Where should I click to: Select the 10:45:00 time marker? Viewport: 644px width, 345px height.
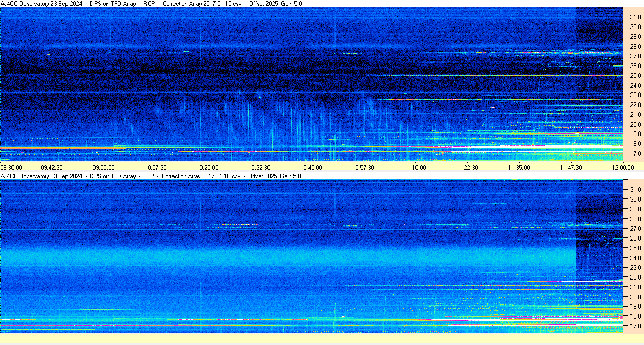pyautogui.click(x=311, y=167)
